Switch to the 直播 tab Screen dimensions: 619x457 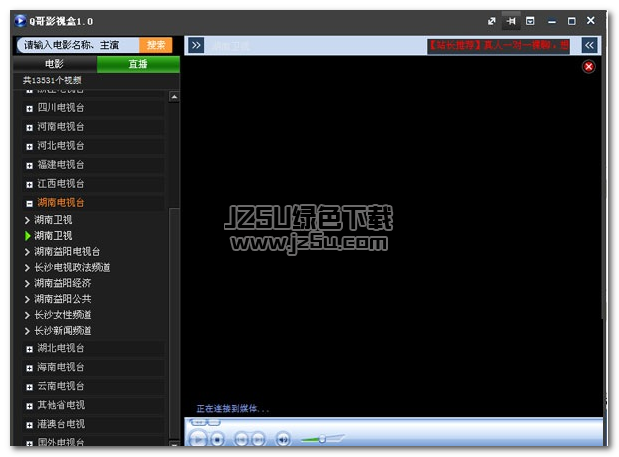click(x=138, y=64)
